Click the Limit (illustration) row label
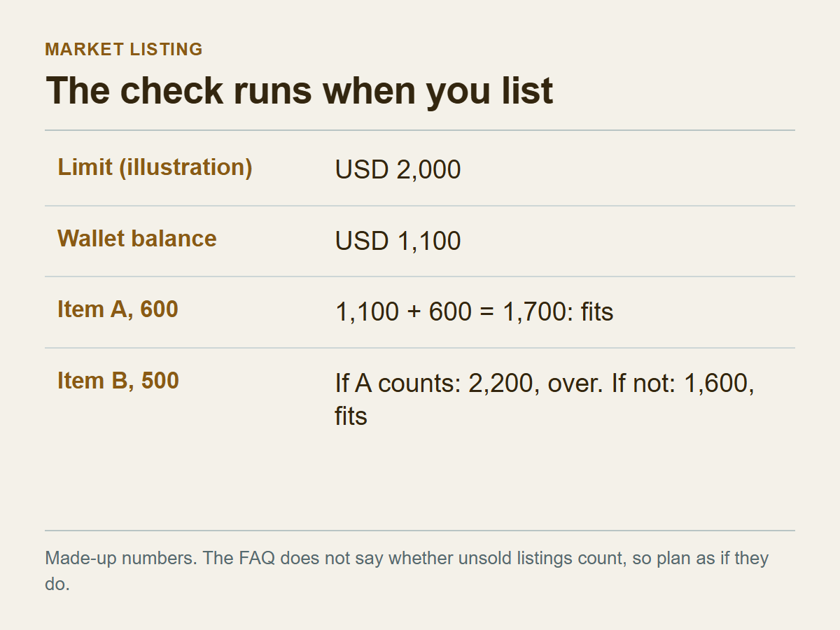Image resolution: width=840 pixels, height=630 pixels. point(155,167)
